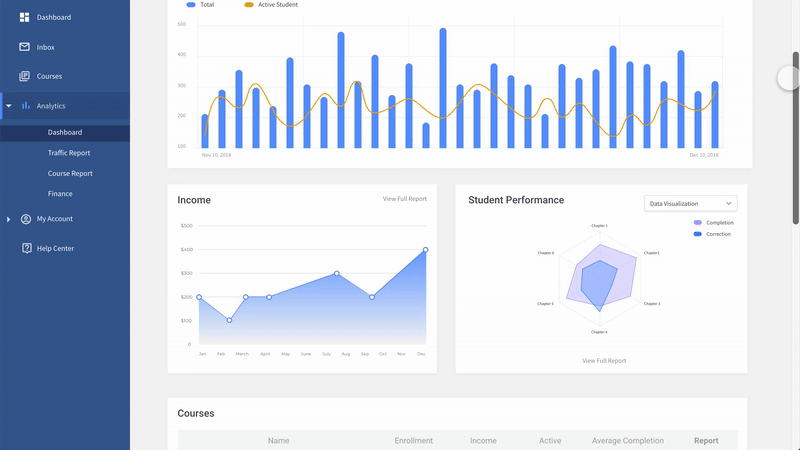
Task: Open the Course Report submenu item
Action: (70, 173)
